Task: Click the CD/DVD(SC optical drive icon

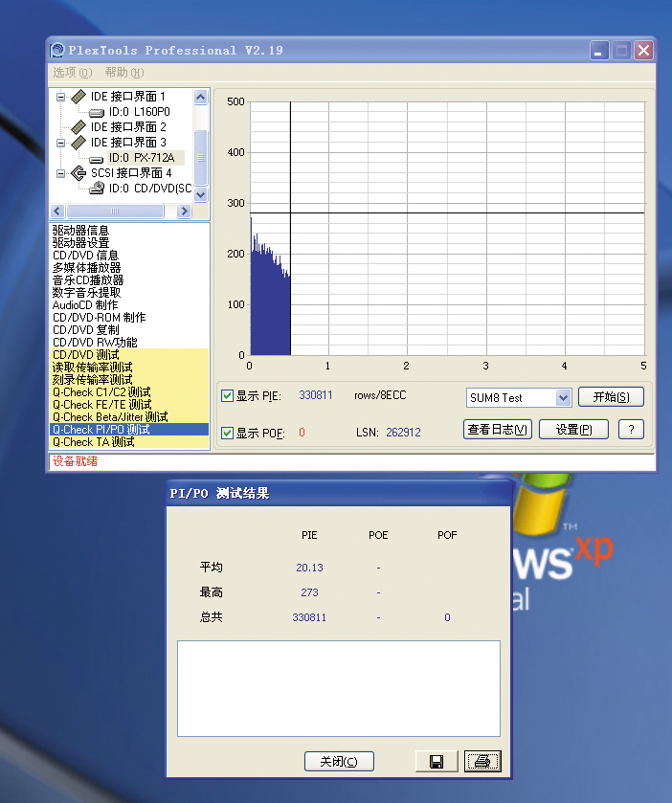Action: point(97,189)
